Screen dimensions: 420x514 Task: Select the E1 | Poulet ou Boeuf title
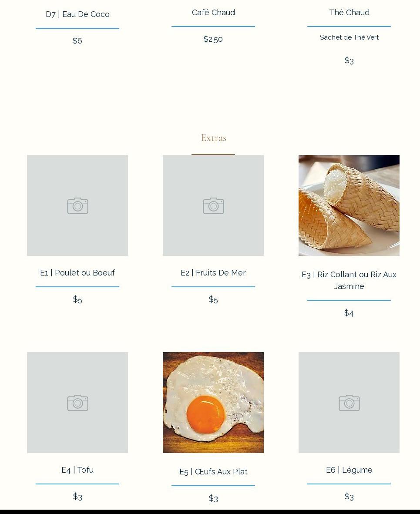77,273
